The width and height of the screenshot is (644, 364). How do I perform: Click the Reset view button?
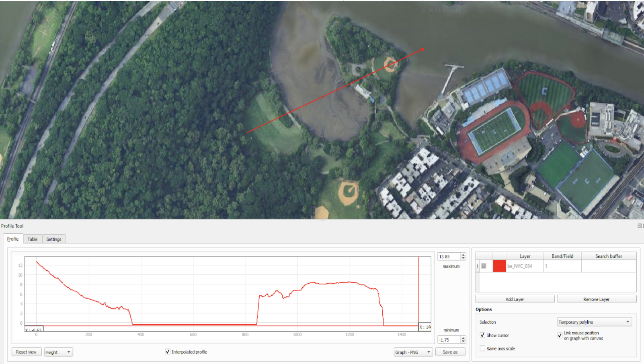[26, 352]
